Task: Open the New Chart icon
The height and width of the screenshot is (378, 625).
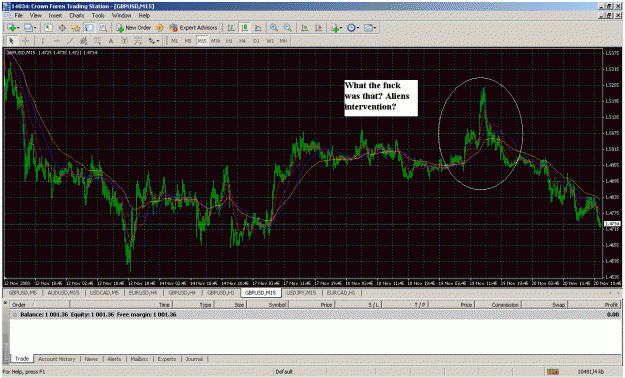Action: click(x=11, y=28)
